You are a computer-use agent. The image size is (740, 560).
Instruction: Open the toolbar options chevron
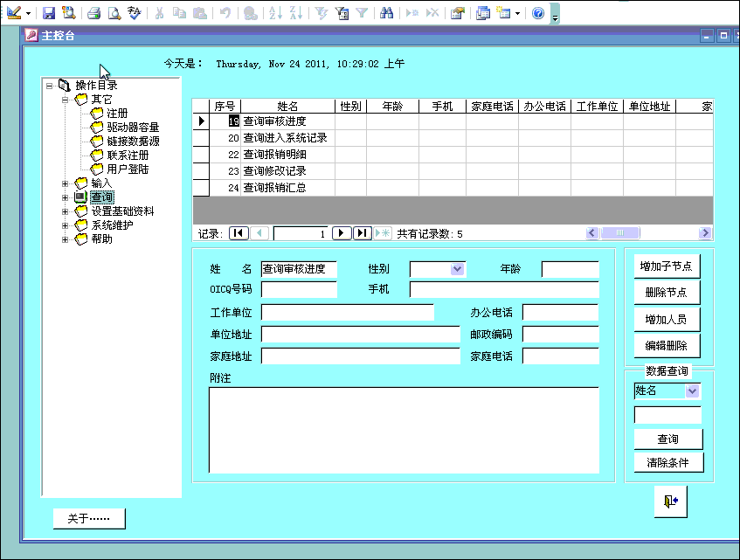(555, 13)
